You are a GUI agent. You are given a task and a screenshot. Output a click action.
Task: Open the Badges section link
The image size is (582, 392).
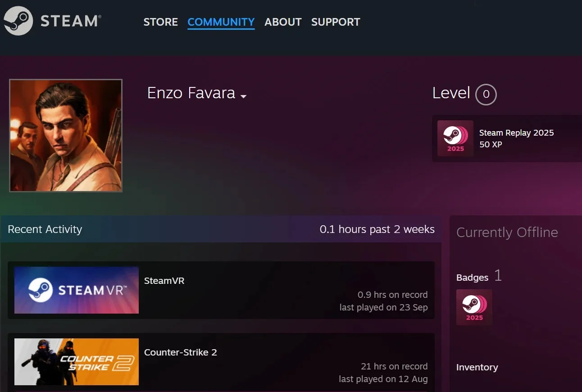click(472, 278)
